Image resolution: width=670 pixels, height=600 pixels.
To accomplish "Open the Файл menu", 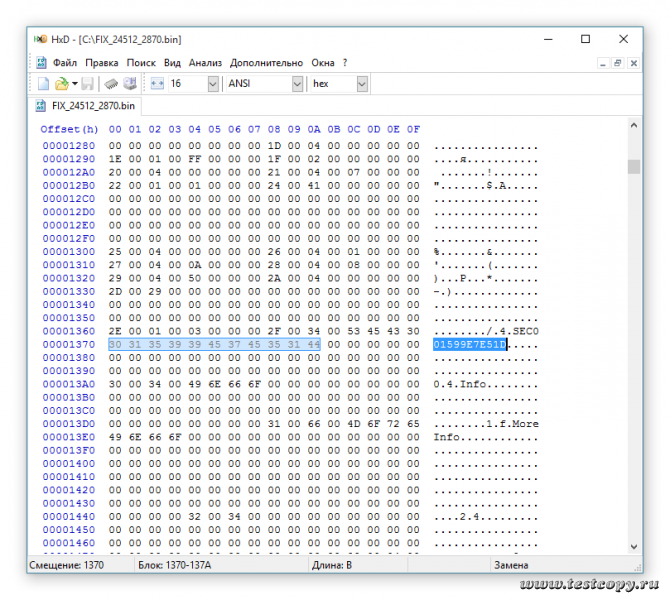I will (x=66, y=62).
